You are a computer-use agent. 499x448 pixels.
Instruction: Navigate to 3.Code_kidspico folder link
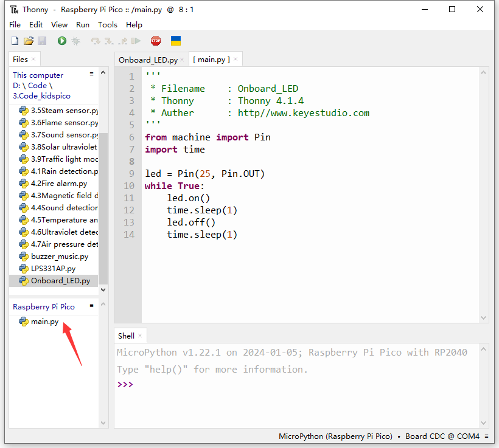point(41,96)
